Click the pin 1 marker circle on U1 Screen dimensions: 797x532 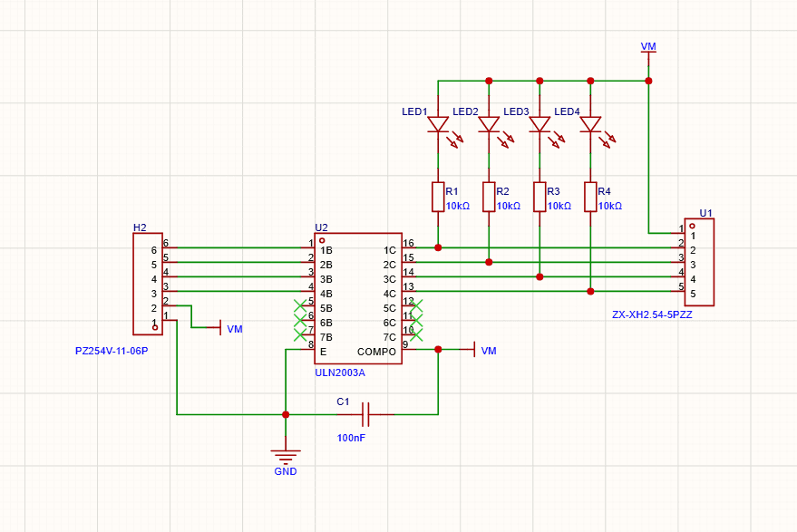[692, 226]
